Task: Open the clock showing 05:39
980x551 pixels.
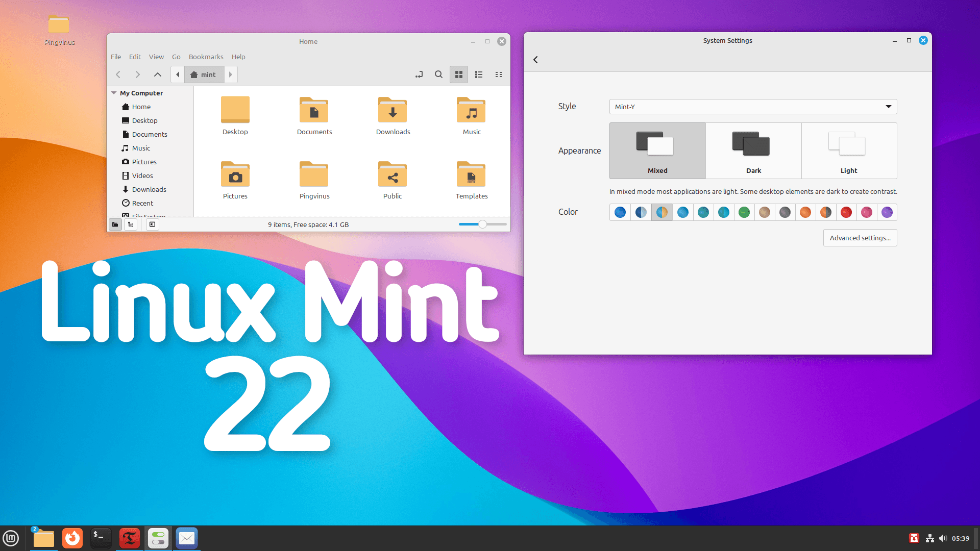Action: [x=961, y=538]
